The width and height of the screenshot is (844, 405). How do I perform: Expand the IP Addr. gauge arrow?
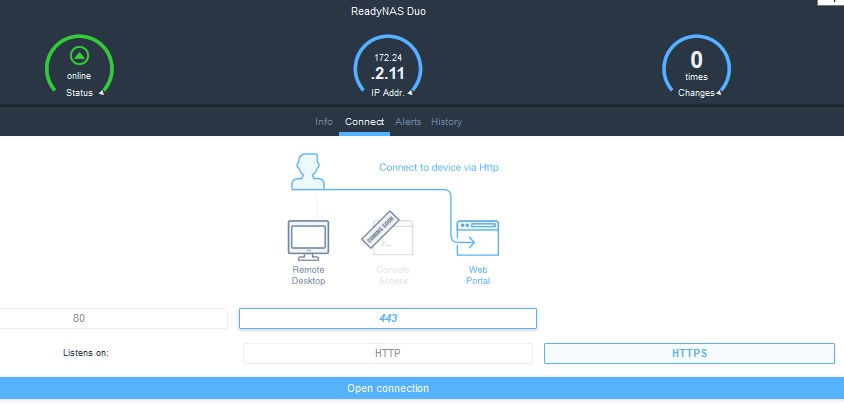click(x=410, y=93)
